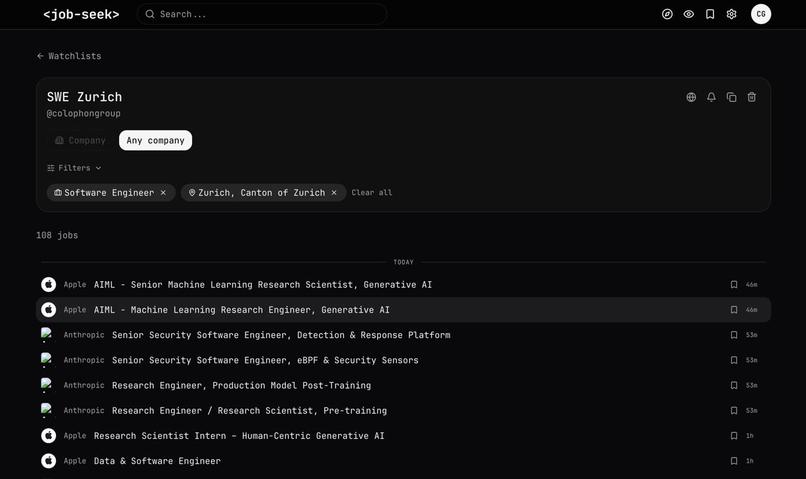Bookmark the Production Model Post-Training job
This screenshot has height=479, width=806.
tap(734, 385)
